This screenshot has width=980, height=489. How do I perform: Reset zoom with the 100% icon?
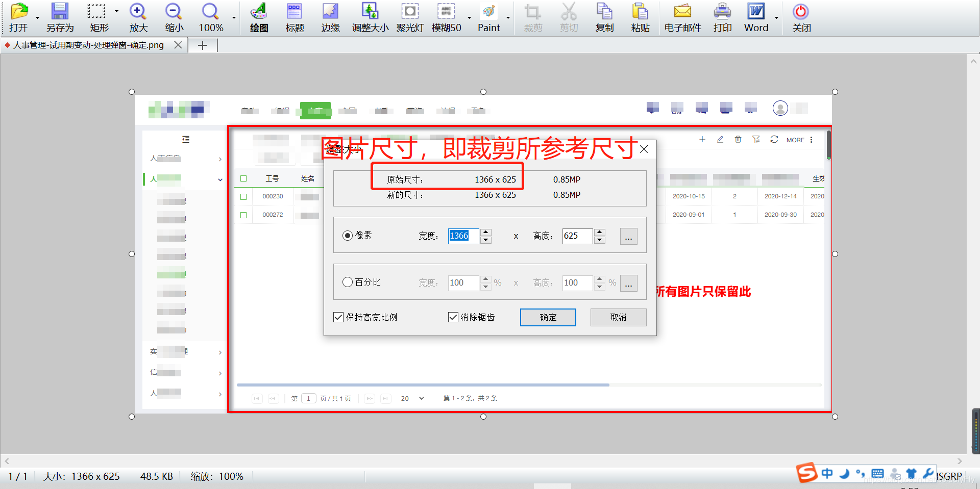pyautogui.click(x=211, y=17)
